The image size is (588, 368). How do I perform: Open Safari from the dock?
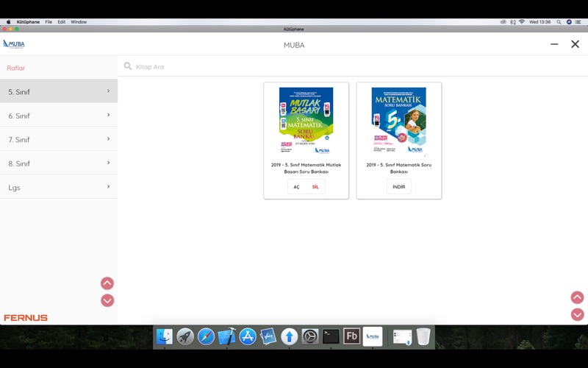(206, 336)
